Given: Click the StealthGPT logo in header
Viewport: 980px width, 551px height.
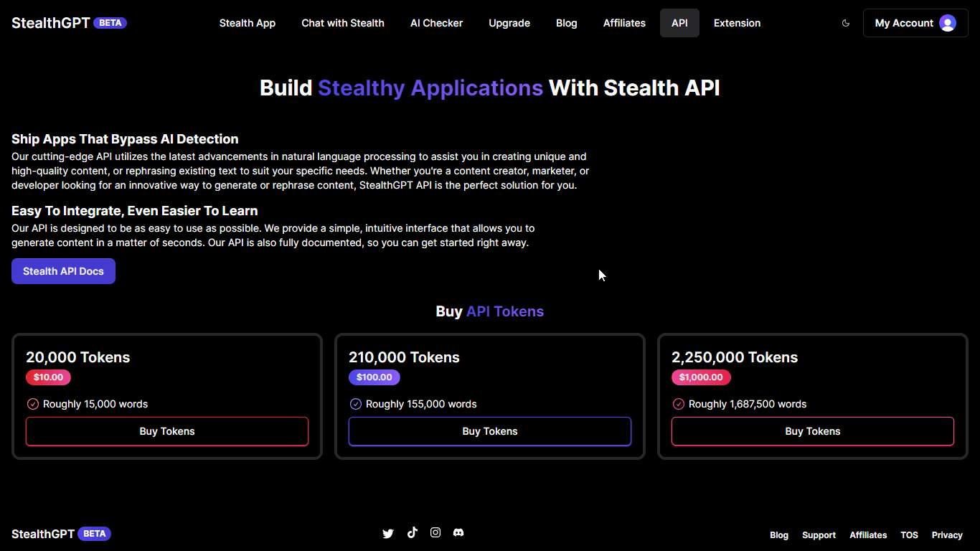Looking at the screenshot, I should (51, 23).
